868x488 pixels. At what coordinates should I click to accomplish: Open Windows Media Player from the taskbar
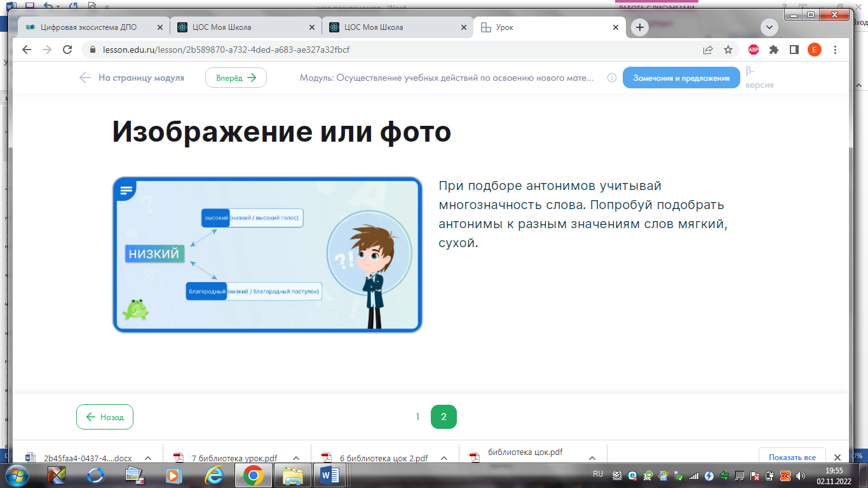click(173, 475)
